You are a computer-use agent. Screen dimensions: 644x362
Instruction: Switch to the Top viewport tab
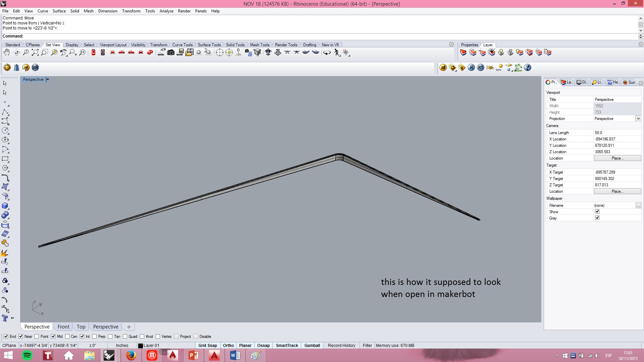click(81, 327)
